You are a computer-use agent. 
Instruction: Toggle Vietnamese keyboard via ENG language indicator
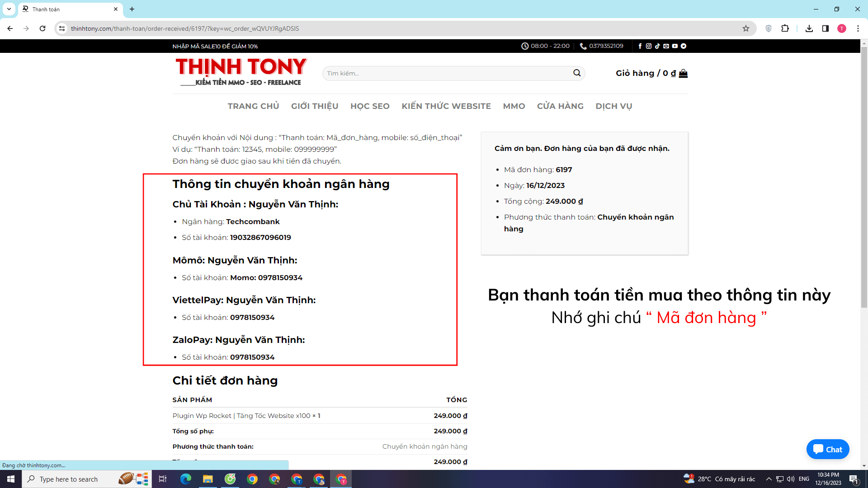803,479
